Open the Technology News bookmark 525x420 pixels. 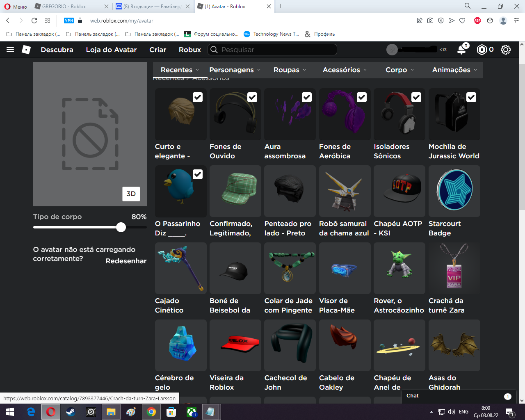click(x=272, y=34)
